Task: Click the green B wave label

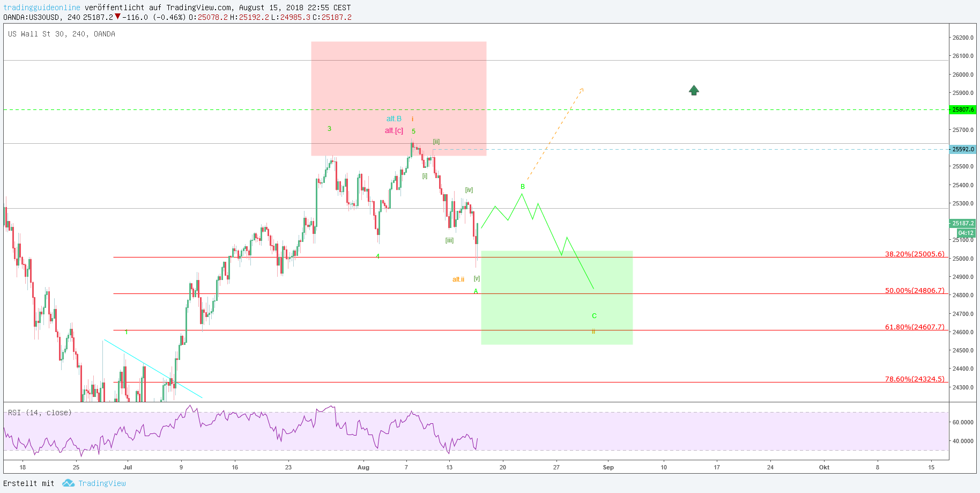Action: 523,187
